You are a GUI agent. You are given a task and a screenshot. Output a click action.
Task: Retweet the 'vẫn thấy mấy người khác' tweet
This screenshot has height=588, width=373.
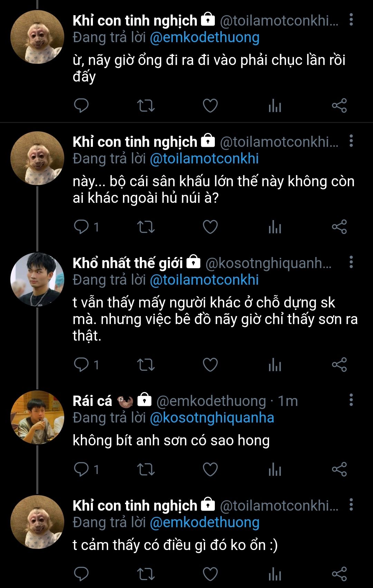click(146, 365)
